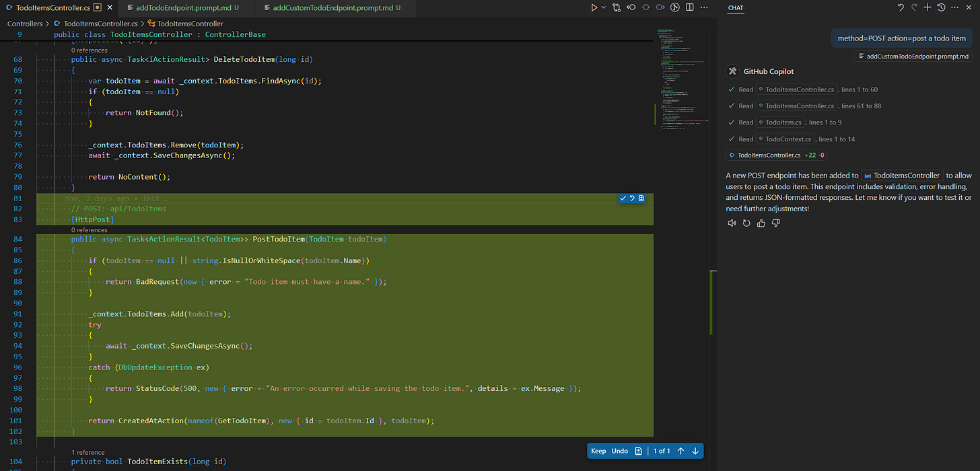Viewport: 980px width, 471px height.
Task: Open TodoItemsController class breadcrumb
Action: [x=185, y=24]
